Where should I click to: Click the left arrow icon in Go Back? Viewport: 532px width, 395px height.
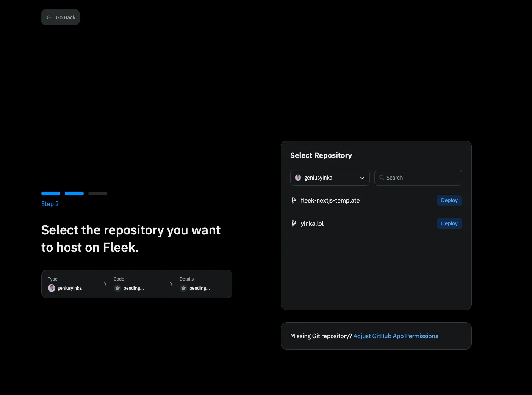pos(49,17)
